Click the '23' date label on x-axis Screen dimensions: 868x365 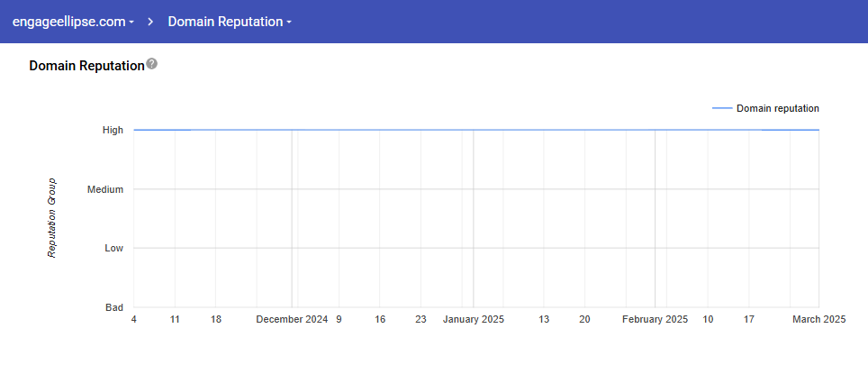pyautogui.click(x=420, y=320)
